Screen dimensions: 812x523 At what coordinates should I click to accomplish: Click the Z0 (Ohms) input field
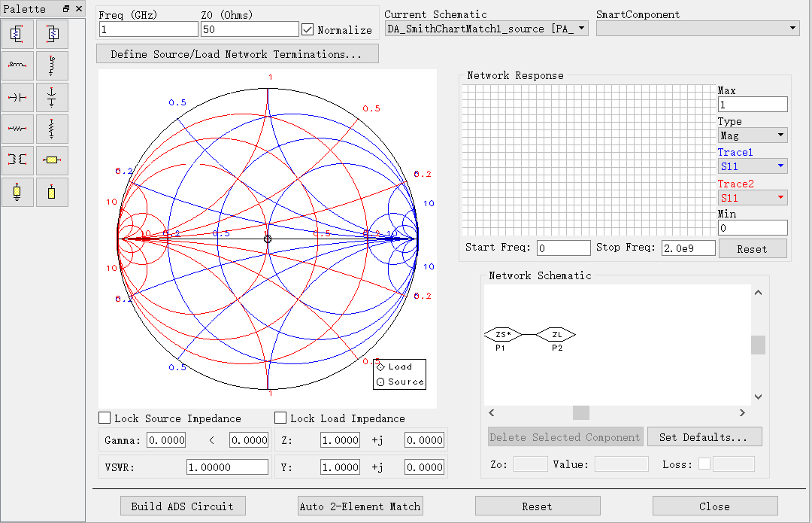pyautogui.click(x=250, y=29)
